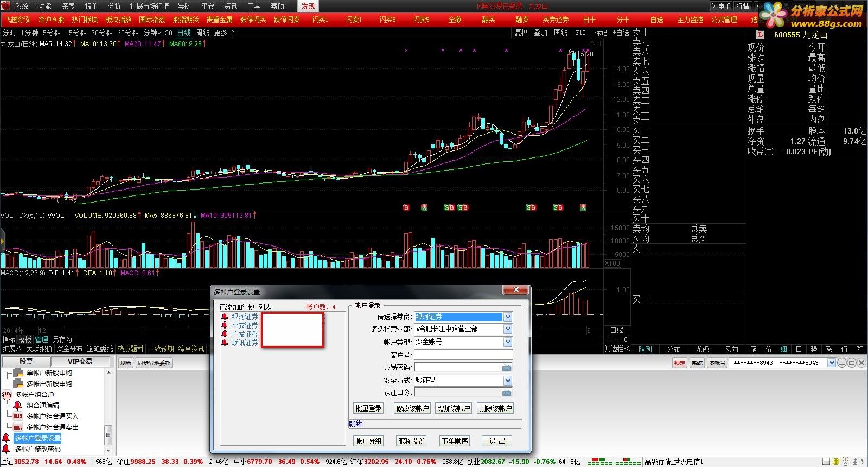Open 请选择营业部 dropdown list
This screenshot has width=868, height=467.
[508, 329]
